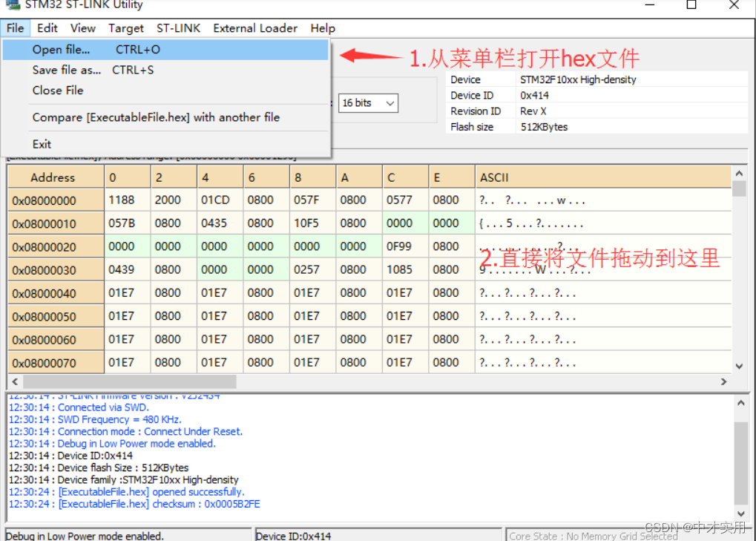Choose Save file as... entry
Image resolution: width=756 pixels, height=541 pixels.
coord(165,70)
